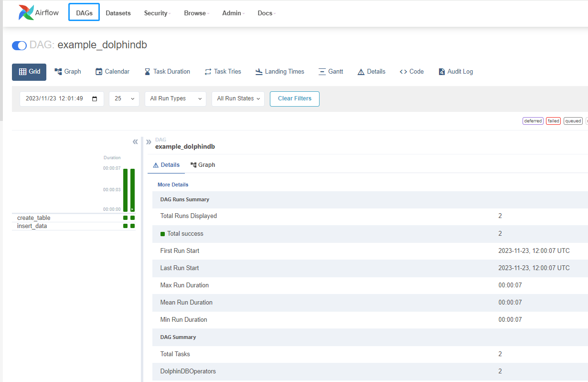This screenshot has height=382, width=588.
Task: Click the deferred state legend badge
Action: tap(533, 121)
